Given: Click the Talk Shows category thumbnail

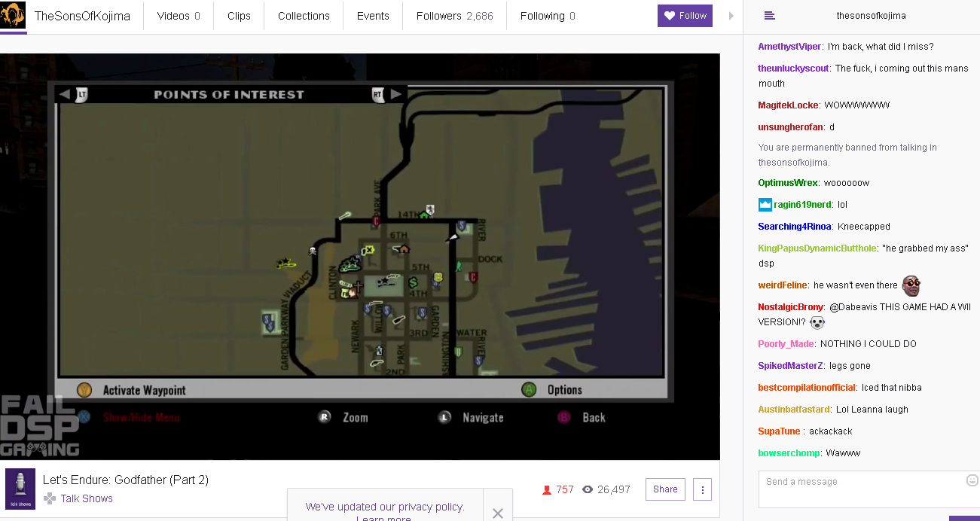Looking at the screenshot, I should click(x=20, y=489).
